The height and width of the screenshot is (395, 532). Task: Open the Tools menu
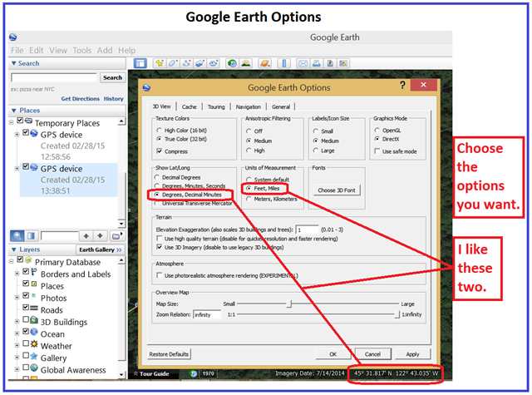pyautogui.click(x=81, y=51)
